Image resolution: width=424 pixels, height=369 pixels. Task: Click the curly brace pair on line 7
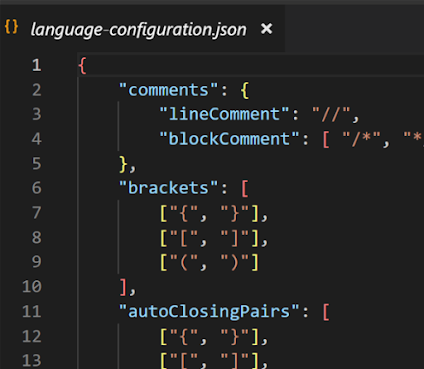tap(209, 213)
